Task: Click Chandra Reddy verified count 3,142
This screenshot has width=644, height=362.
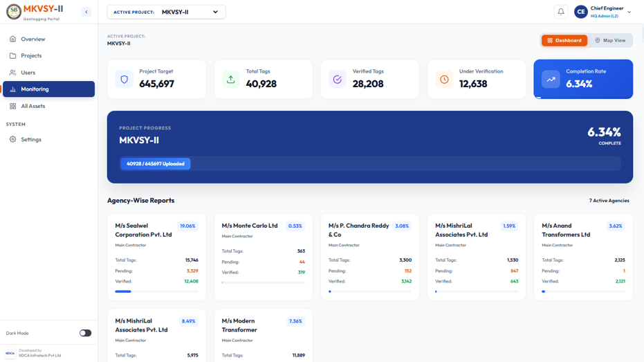Action: pos(406,282)
